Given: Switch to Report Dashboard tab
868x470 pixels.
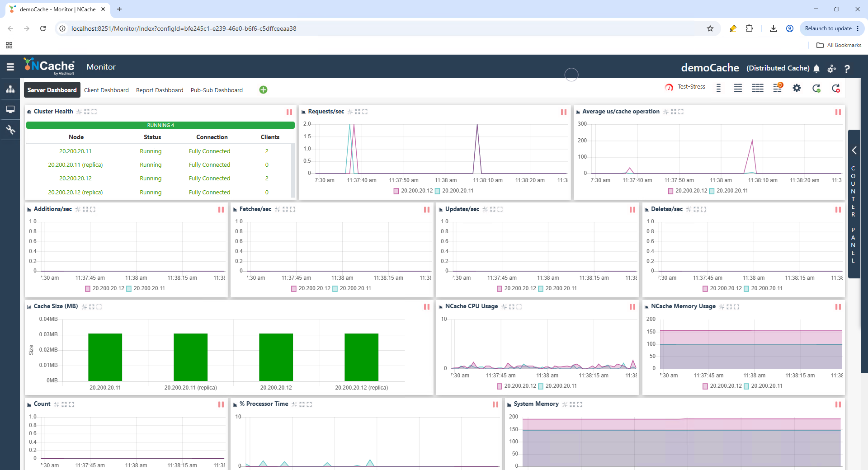Looking at the screenshot, I should (x=160, y=90).
